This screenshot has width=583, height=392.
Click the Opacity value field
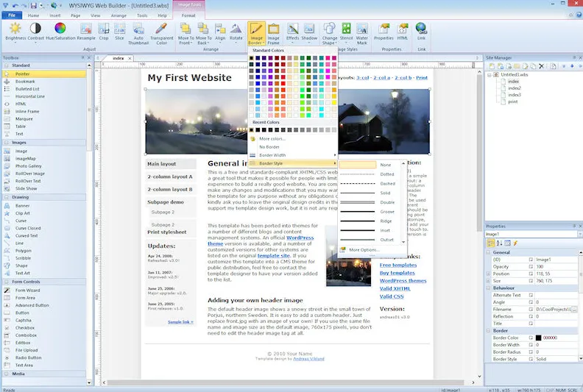point(556,267)
